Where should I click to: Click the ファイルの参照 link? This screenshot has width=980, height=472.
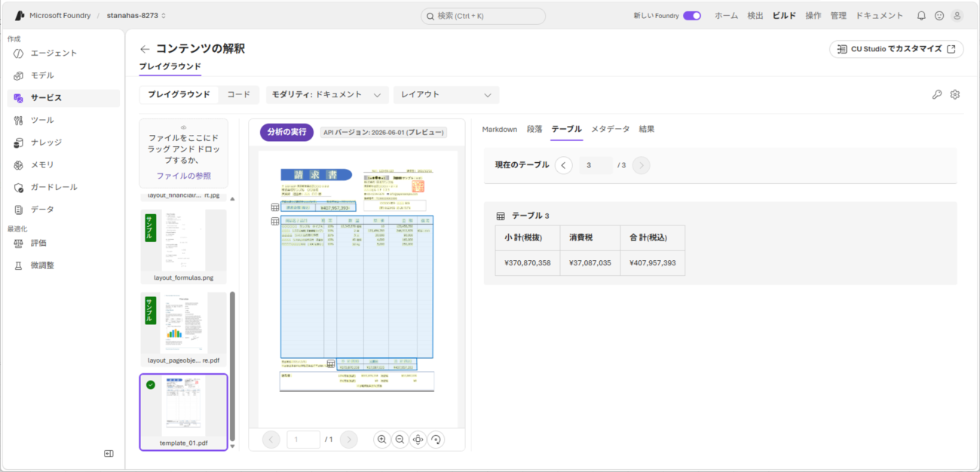[x=184, y=176]
